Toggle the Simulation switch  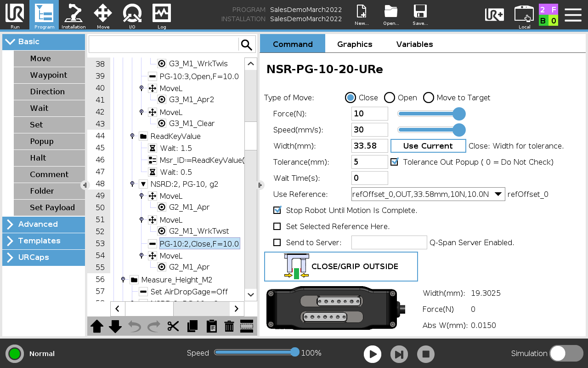pyautogui.click(x=566, y=353)
